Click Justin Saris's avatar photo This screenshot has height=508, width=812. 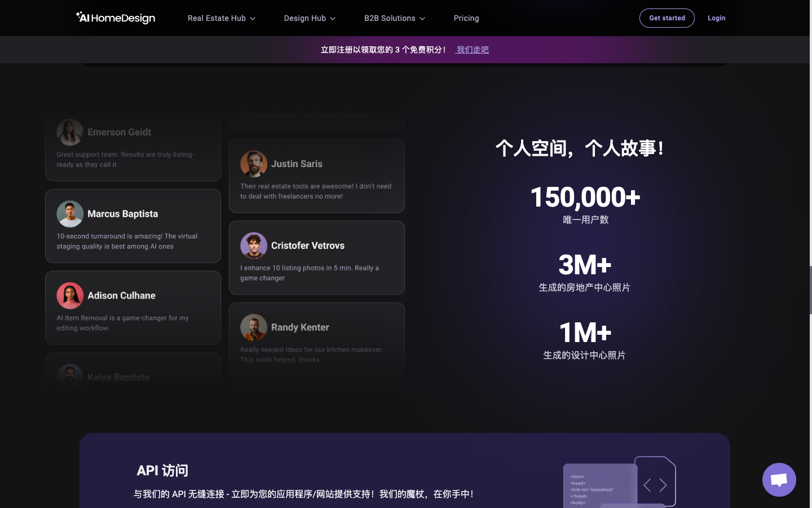point(254,164)
